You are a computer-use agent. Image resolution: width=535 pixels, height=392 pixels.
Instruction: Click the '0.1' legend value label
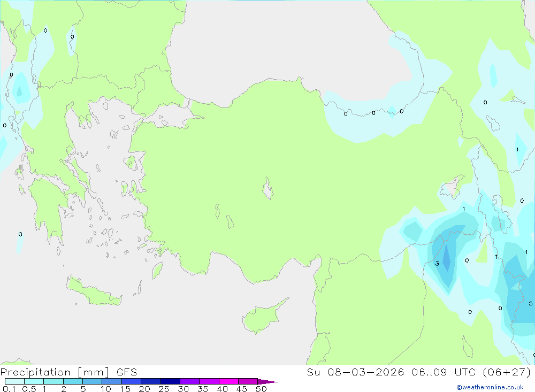9,389
